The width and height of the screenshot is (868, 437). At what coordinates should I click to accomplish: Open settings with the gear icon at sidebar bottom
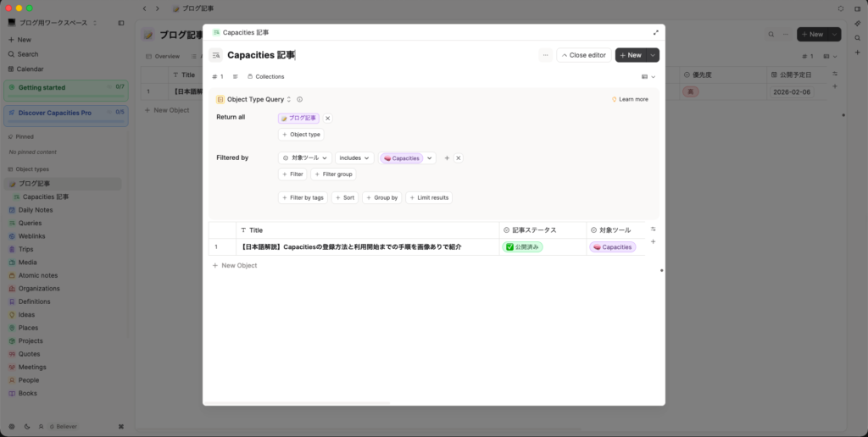tap(12, 427)
